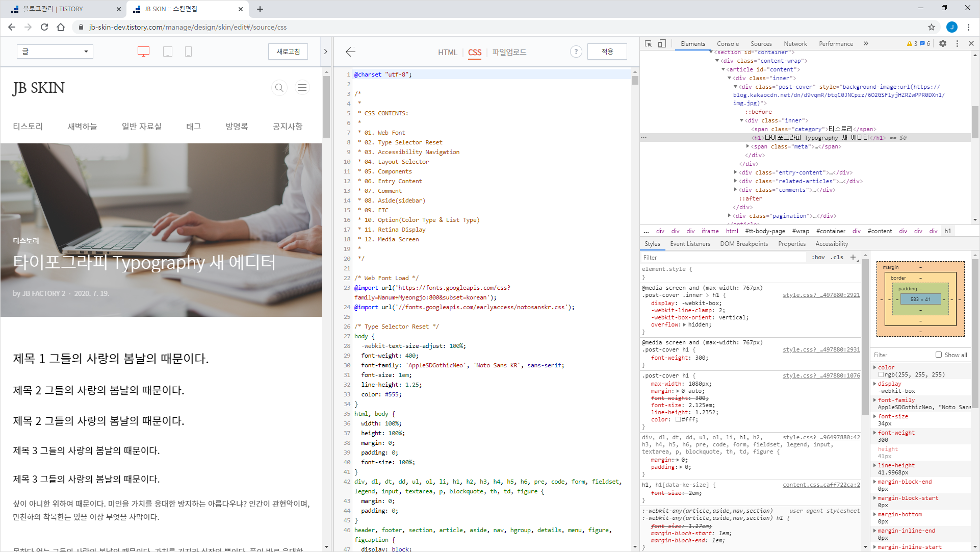Click 새로고침 refresh button
Screen dimensions: 980x552
pyautogui.click(x=288, y=52)
